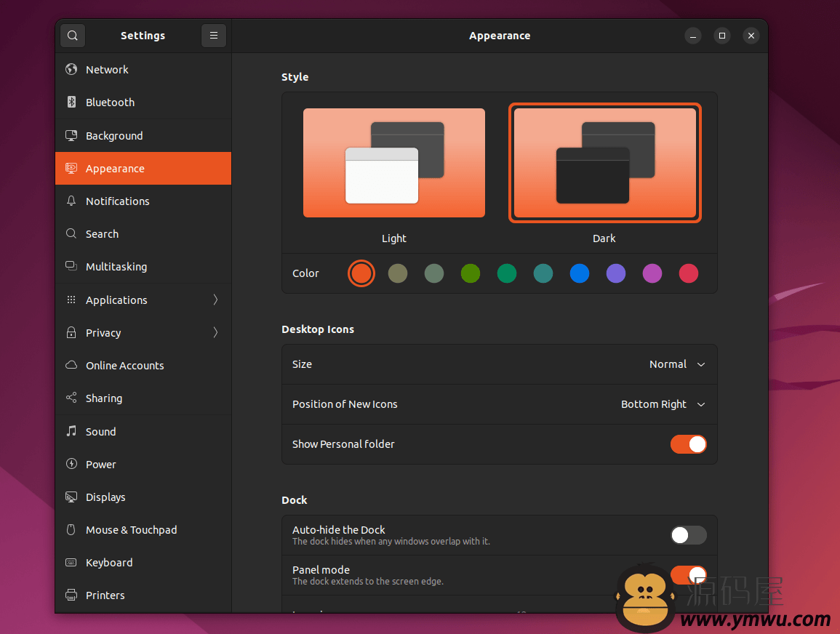Click the Online Accounts cloud icon

point(71,365)
